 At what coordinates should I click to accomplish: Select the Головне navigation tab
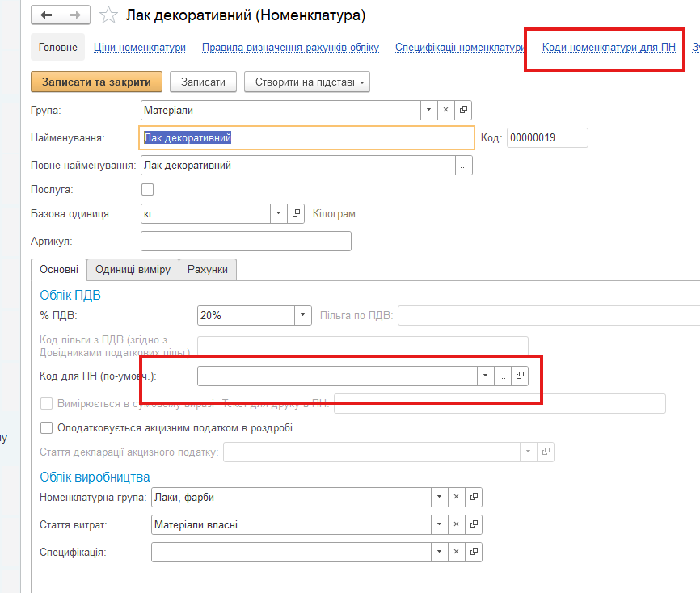point(57,47)
